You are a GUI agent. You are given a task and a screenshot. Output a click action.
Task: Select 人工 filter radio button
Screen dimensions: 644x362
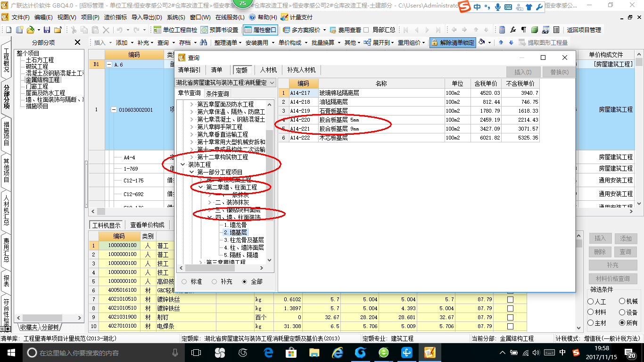[591, 301]
